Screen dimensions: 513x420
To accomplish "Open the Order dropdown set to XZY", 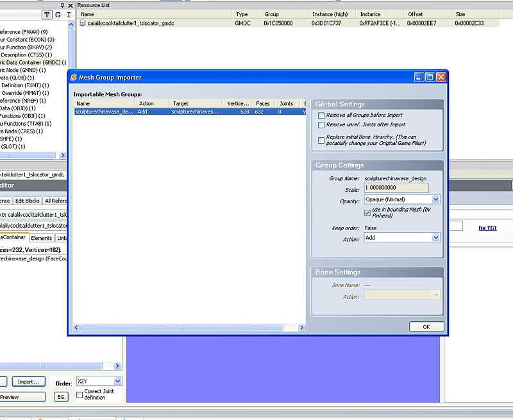I will (116, 381).
